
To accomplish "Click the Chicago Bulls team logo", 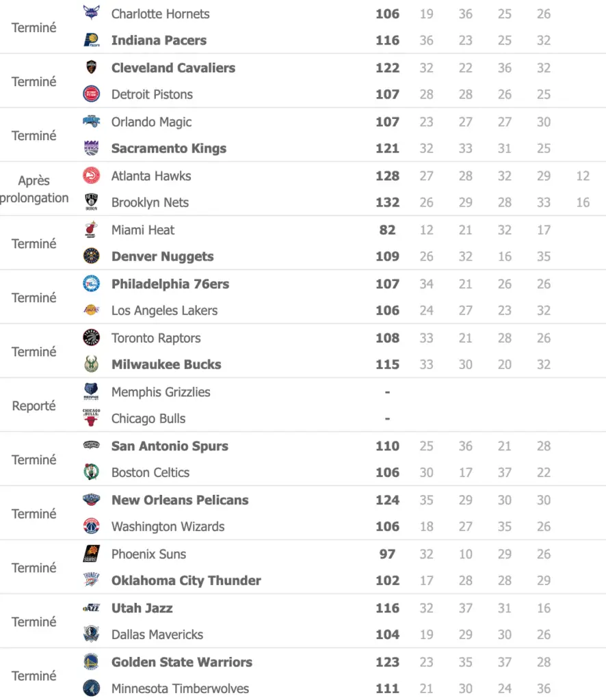I will pyautogui.click(x=91, y=418).
